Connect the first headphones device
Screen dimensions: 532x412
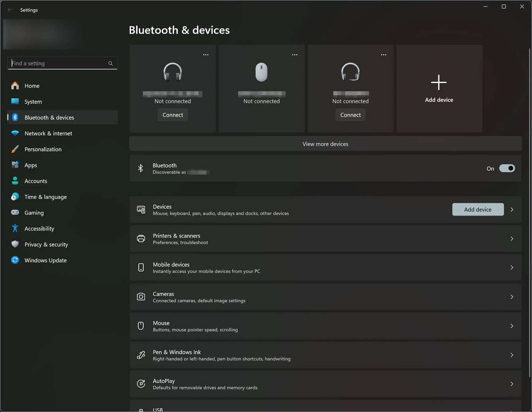point(172,115)
